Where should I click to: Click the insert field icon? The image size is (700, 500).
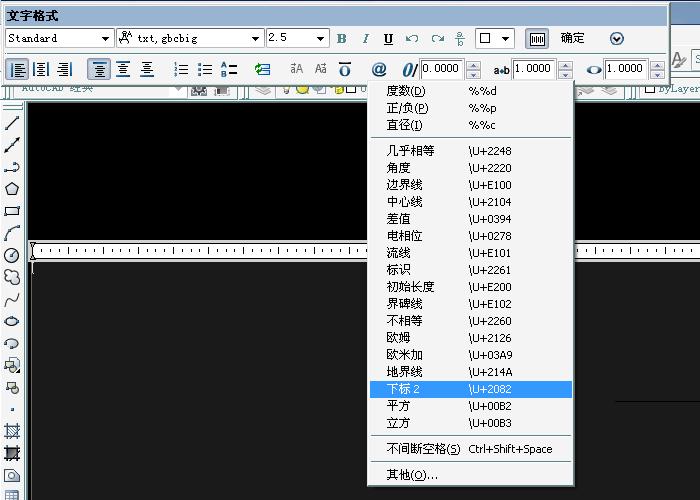click(262, 70)
